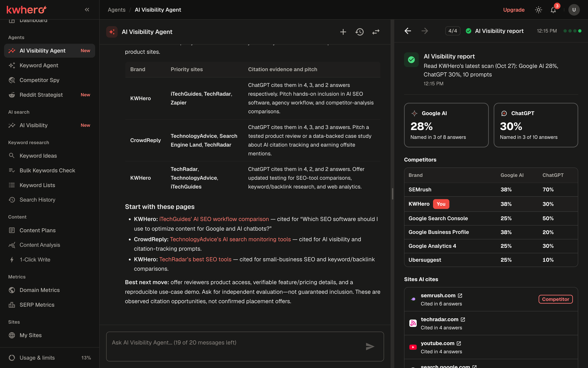Select the Google AI 28% card
The image size is (588, 368).
pos(446,125)
